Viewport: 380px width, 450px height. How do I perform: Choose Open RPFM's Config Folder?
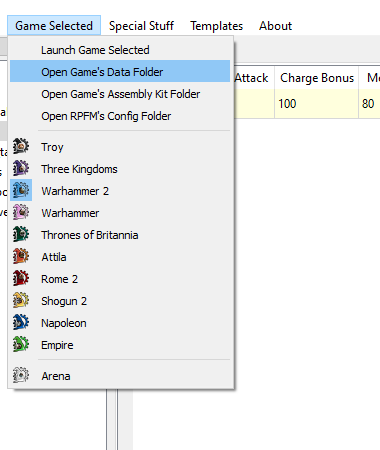[x=120, y=116]
